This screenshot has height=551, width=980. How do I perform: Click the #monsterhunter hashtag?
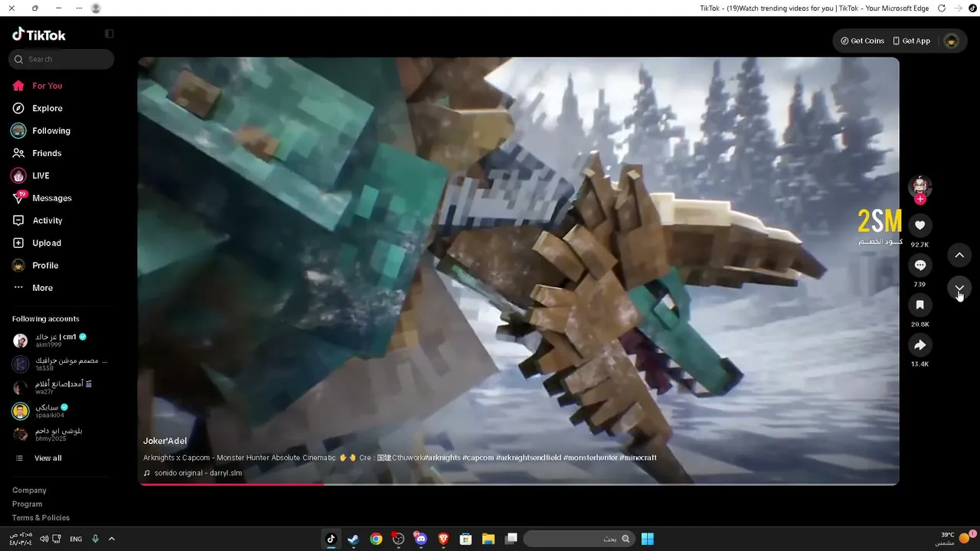pos(590,458)
